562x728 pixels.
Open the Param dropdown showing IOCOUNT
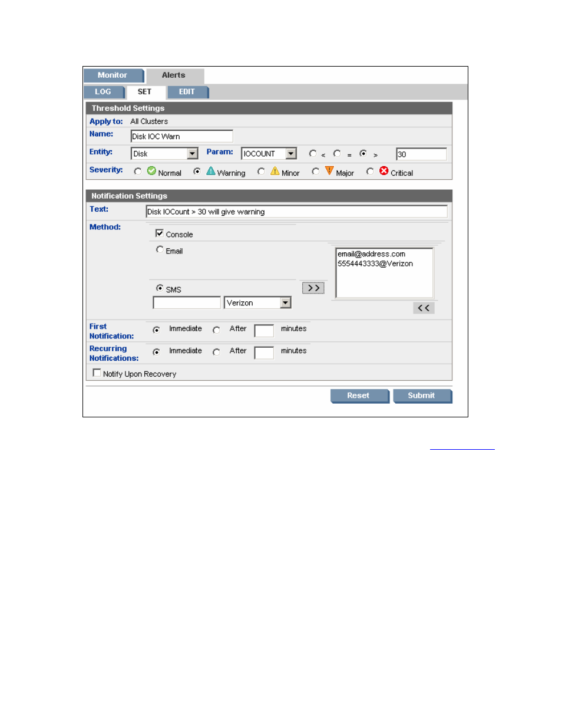pyautogui.click(x=269, y=154)
